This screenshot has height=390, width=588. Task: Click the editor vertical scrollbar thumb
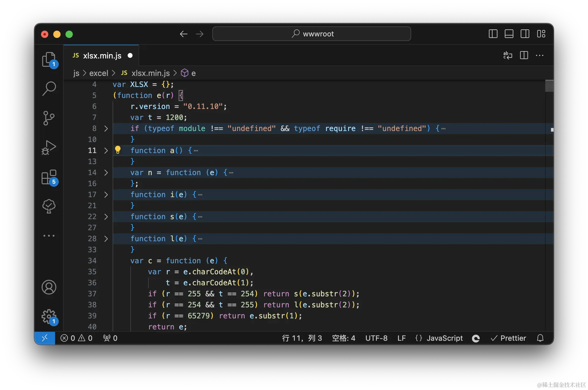tap(549, 86)
